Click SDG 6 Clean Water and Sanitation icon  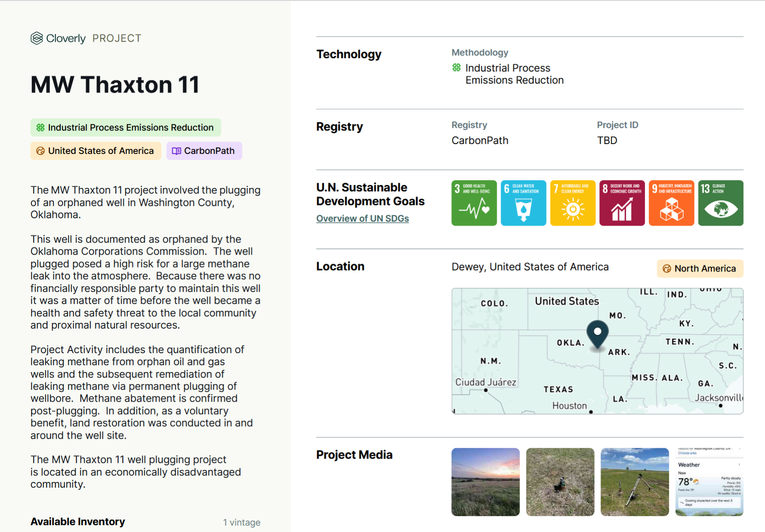[523, 203]
